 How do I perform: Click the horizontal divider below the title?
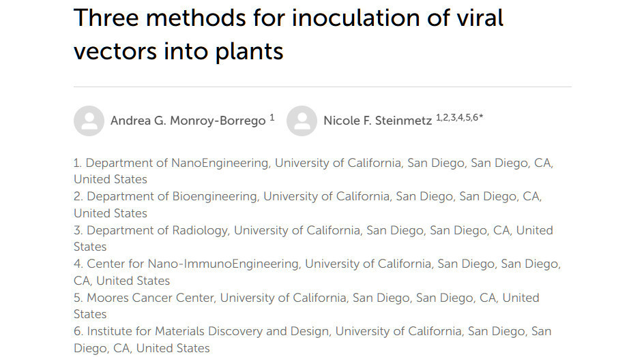(323, 87)
